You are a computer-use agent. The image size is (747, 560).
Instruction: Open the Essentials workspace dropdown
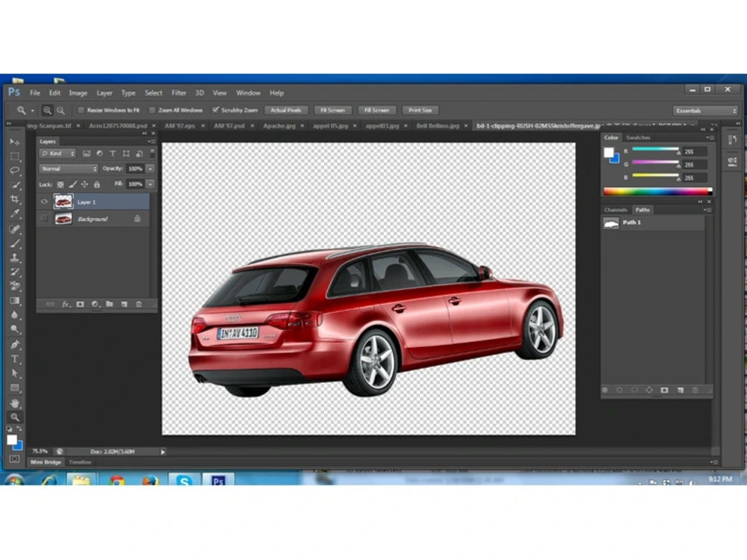point(705,111)
